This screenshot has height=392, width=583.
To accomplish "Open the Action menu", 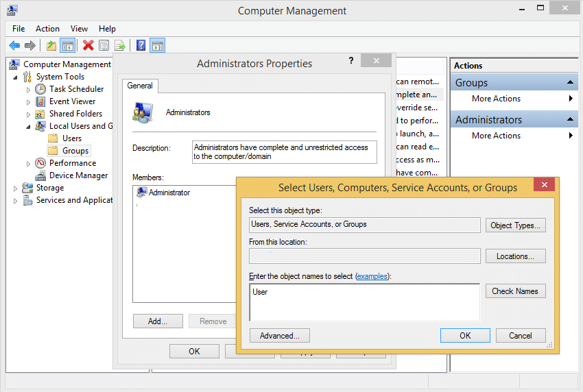I will pos(47,29).
